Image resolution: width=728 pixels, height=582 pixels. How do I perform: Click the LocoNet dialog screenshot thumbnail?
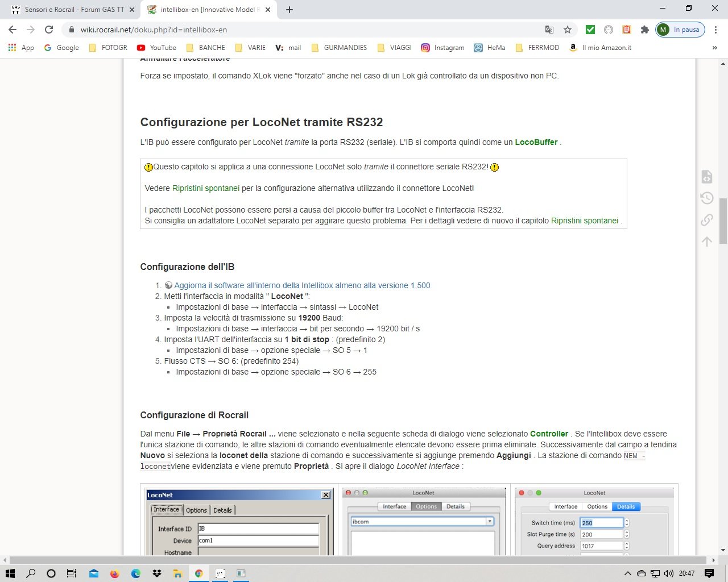point(238,520)
